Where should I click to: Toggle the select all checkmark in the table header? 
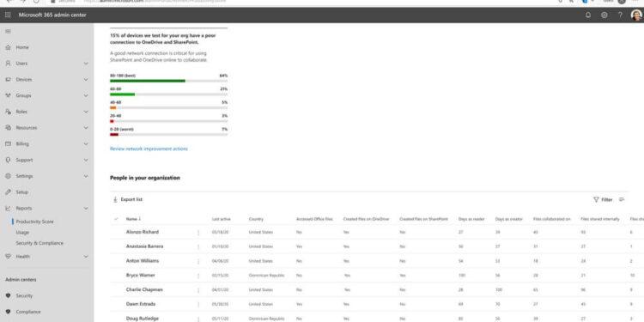tap(116, 219)
